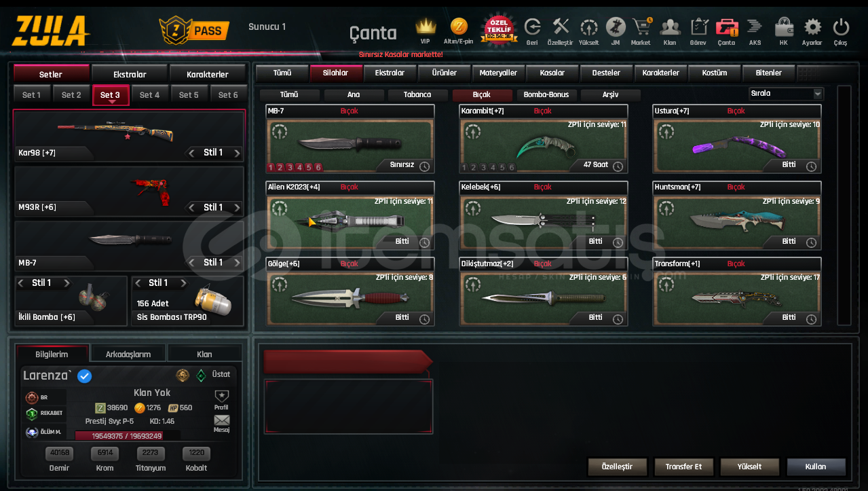
Task: Select the Alien K2023[+4] knife card
Action: (350, 215)
